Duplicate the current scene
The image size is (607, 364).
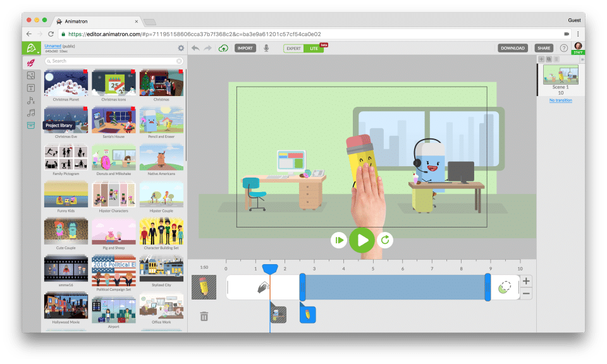pyautogui.click(x=549, y=59)
